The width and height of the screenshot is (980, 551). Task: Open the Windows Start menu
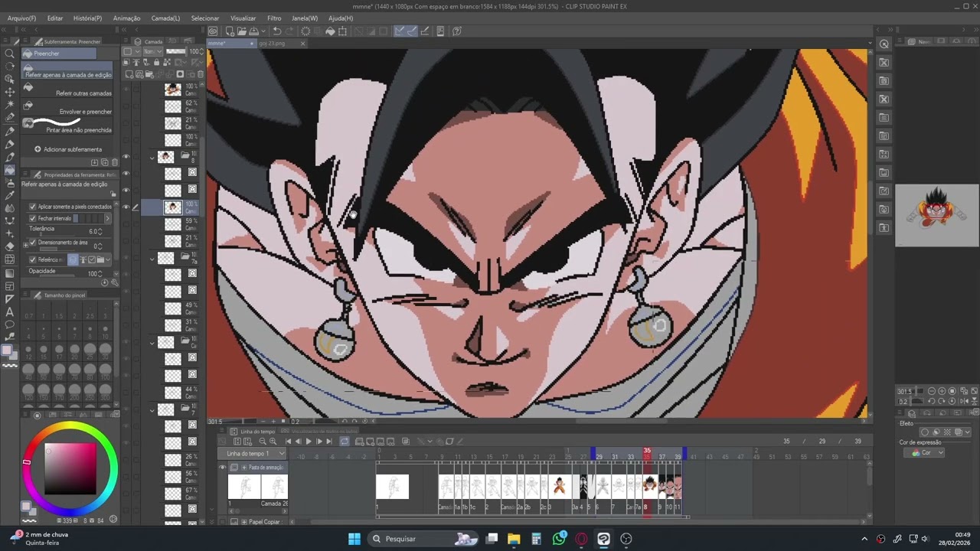[354, 539]
